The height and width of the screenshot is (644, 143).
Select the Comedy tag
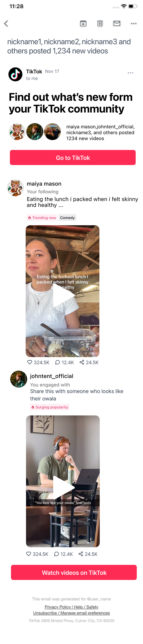[x=67, y=218]
